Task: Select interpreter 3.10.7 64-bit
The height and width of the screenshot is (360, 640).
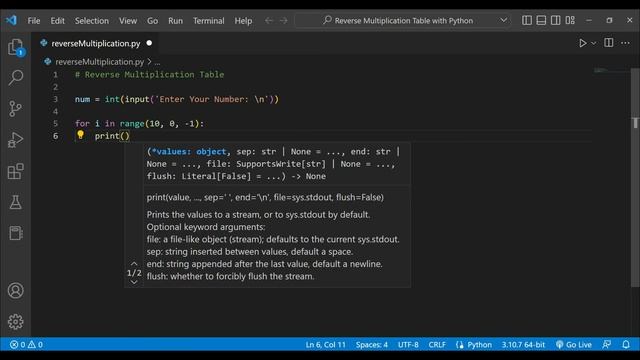Action: [x=523, y=344]
